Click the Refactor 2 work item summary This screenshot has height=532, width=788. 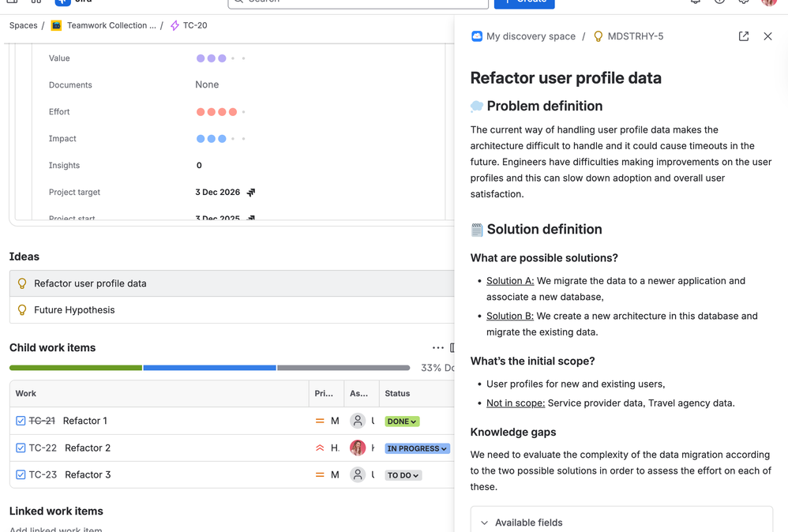(88, 448)
